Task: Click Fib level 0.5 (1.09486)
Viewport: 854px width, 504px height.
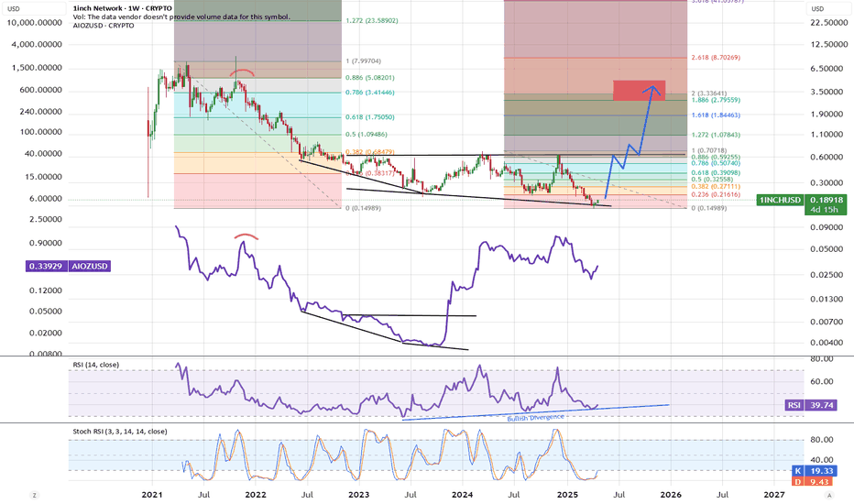Action: [x=367, y=135]
